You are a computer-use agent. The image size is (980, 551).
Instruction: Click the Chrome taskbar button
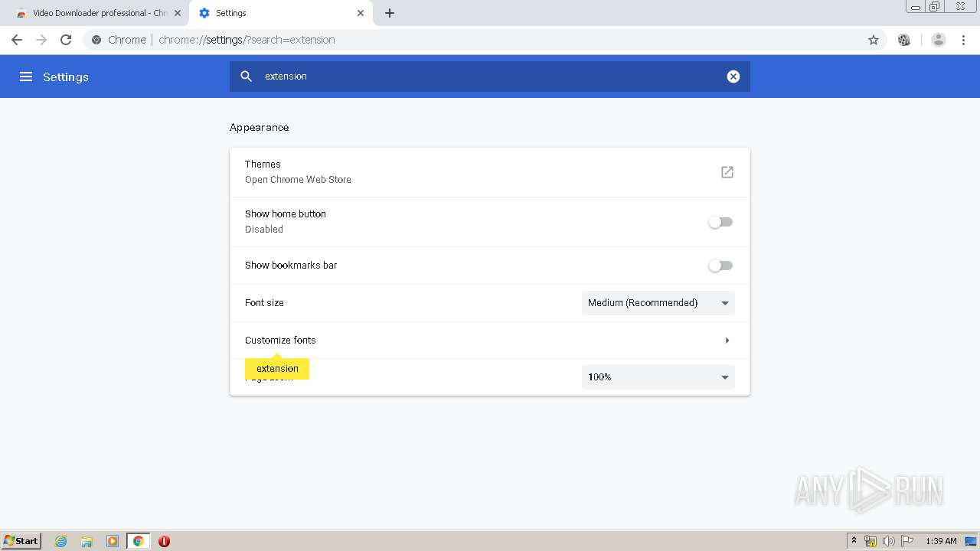tap(138, 541)
